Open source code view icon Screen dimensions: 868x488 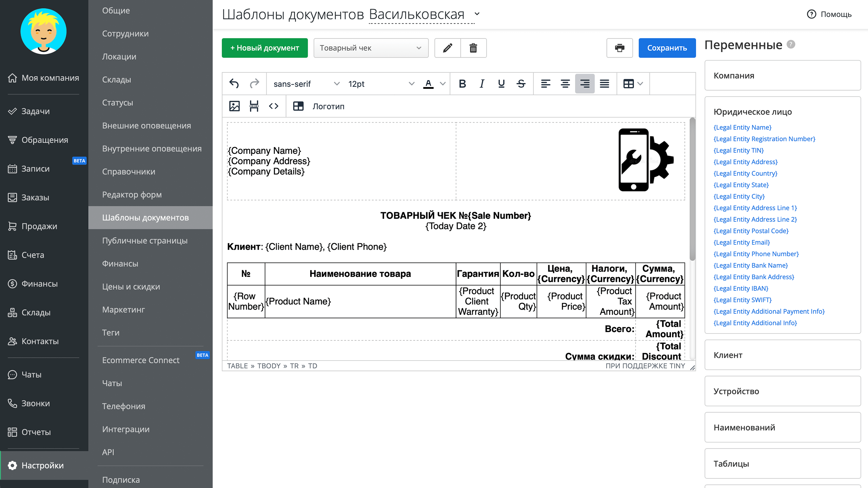(x=274, y=106)
